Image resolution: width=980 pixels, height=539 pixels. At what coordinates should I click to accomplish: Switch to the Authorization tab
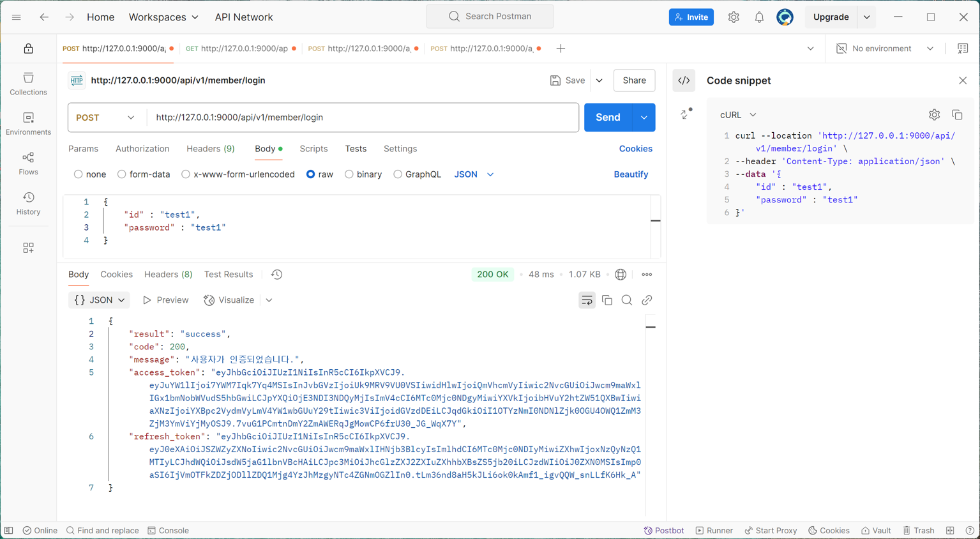(142, 149)
